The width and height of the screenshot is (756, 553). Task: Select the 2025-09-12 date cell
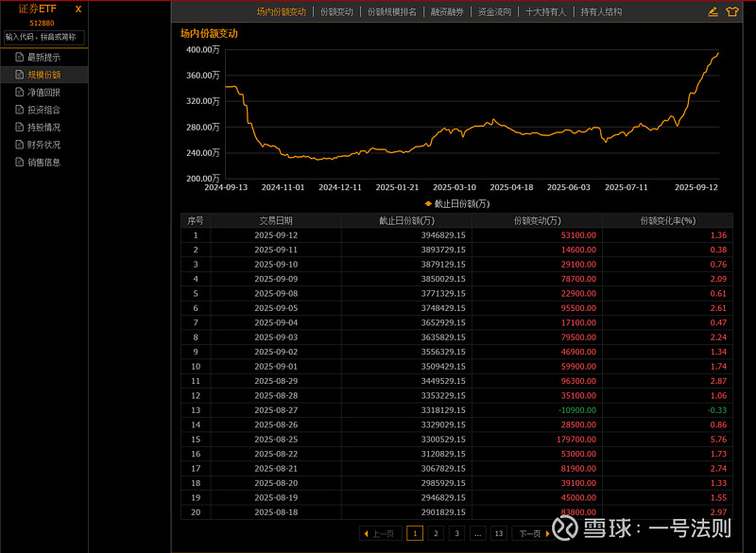tap(276, 235)
